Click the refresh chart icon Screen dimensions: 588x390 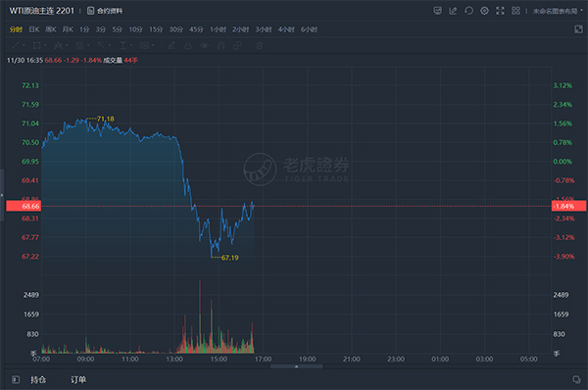pos(468,11)
